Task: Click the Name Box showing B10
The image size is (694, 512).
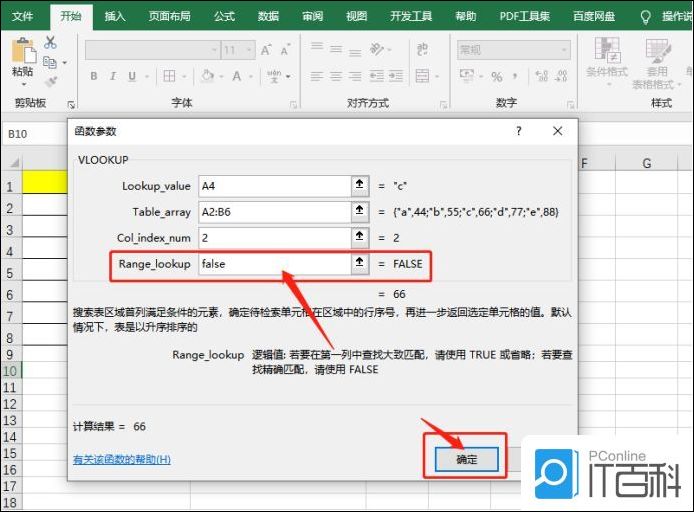Action: 35,134
